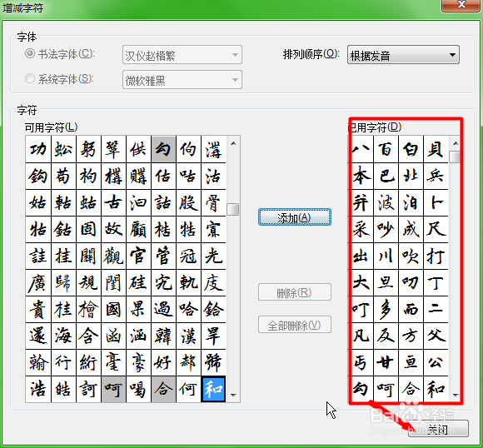Click the 删除(R) button
483x448 pixels.
coord(295,292)
